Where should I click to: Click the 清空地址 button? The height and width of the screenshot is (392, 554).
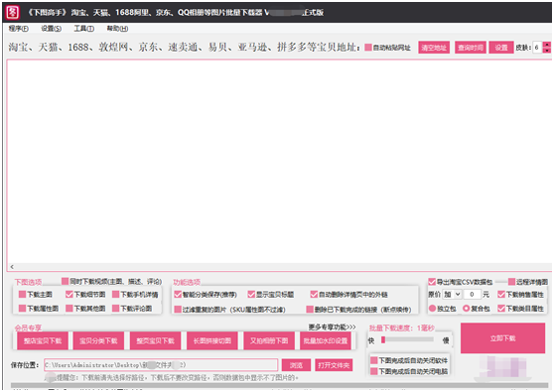pos(434,48)
